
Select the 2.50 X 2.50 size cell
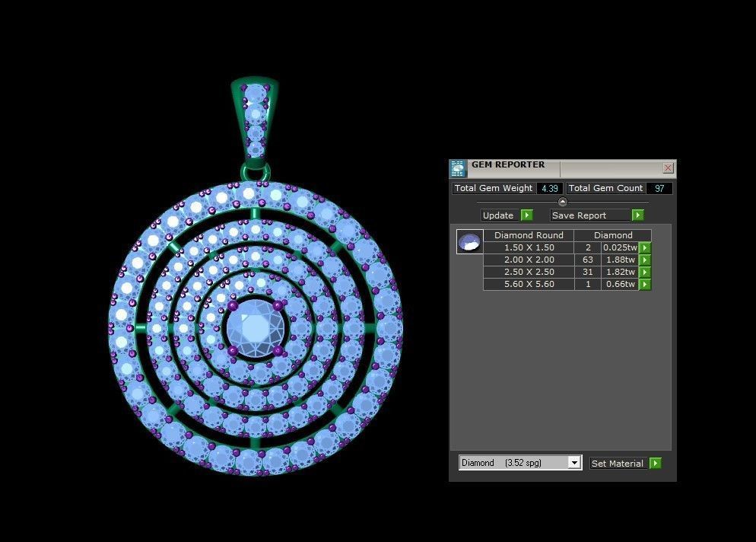click(529, 272)
